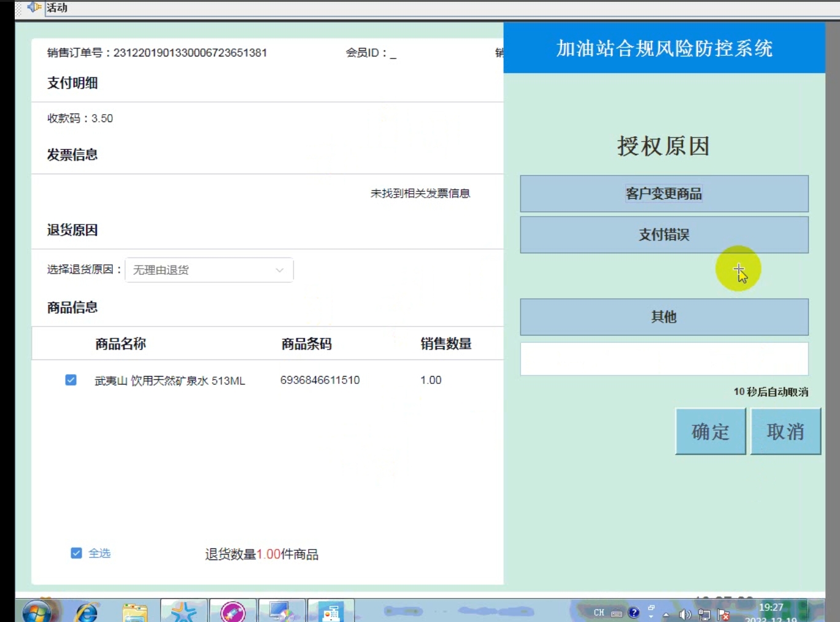Open the pink round app in taskbar
Viewport: 840px width, 622px height.
[x=233, y=612]
